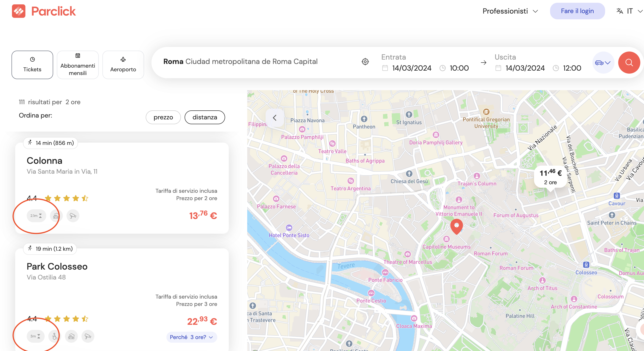Collapse the map with back chevron button
The height and width of the screenshot is (351, 644).
coord(275,118)
